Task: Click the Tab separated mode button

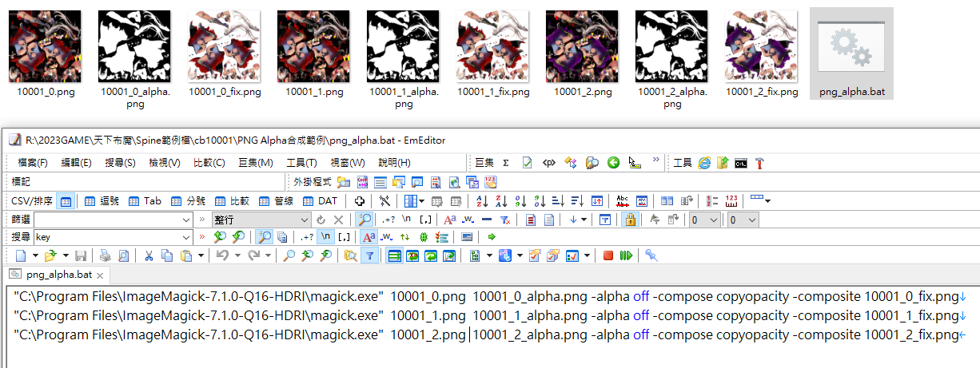Action: [x=145, y=201]
